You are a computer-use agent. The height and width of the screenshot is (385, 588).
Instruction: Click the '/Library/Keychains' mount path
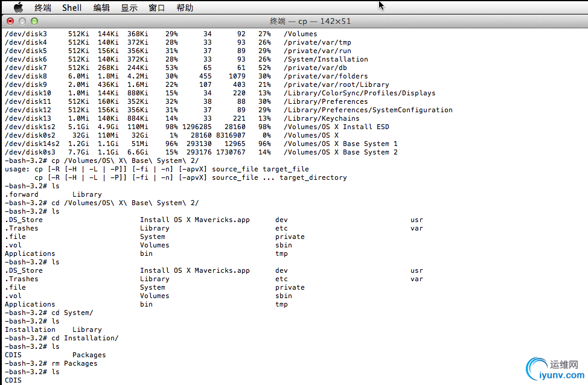pyautogui.click(x=321, y=118)
